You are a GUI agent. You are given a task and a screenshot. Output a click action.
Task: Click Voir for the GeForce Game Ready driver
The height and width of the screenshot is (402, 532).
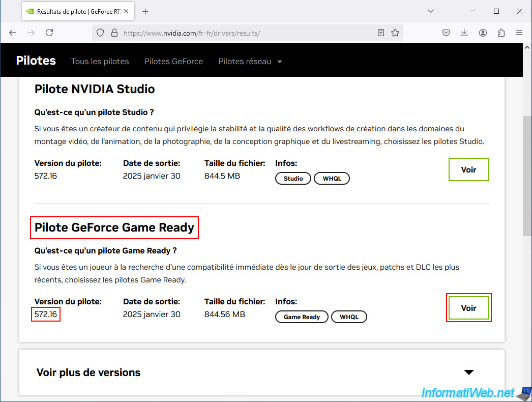pyautogui.click(x=468, y=308)
